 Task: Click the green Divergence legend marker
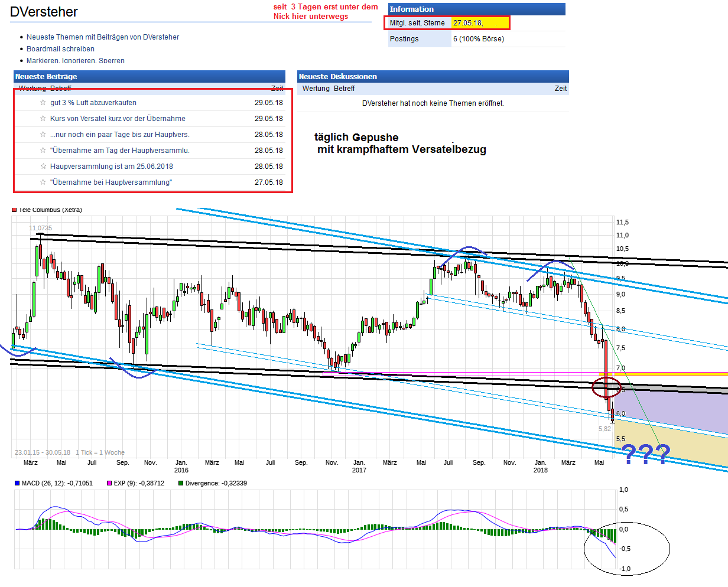pyautogui.click(x=181, y=483)
